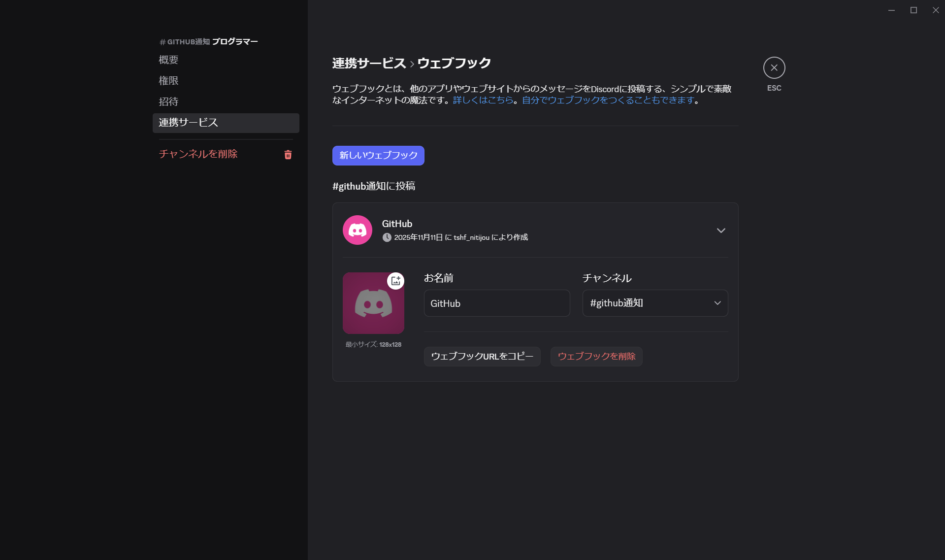
Task: Select 連携サービス in the sidebar
Action: [x=188, y=123]
